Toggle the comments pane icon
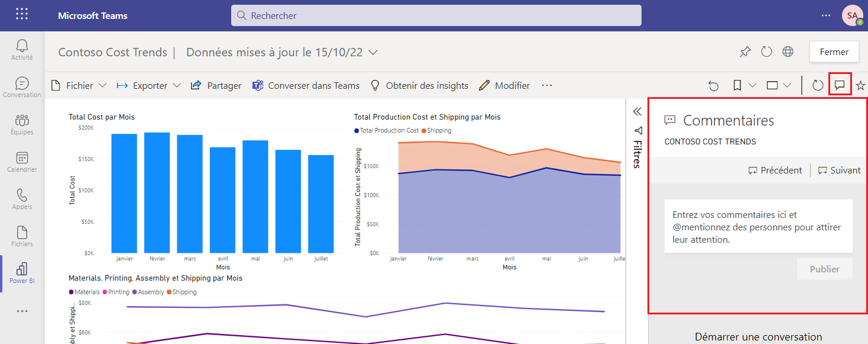Screen dimensions: 868x344 pyautogui.click(x=840, y=85)
